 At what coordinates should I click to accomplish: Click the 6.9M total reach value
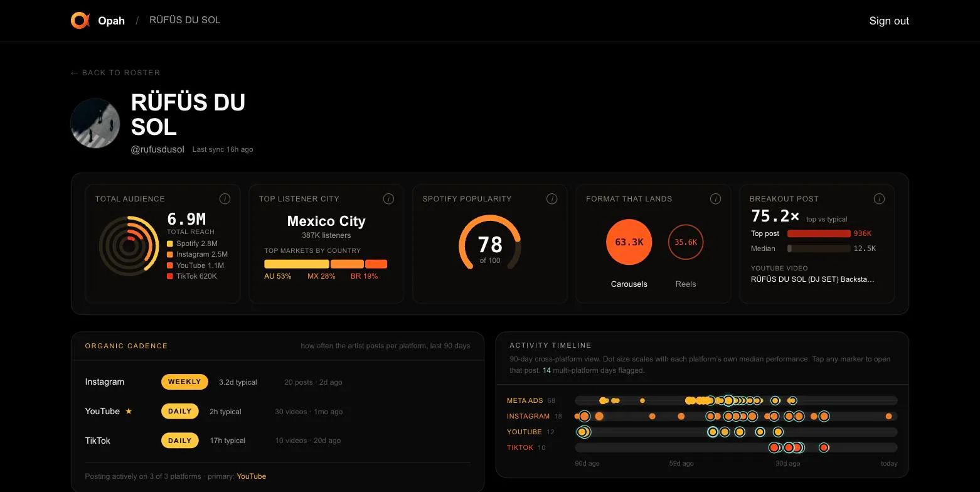pos(186,219)
